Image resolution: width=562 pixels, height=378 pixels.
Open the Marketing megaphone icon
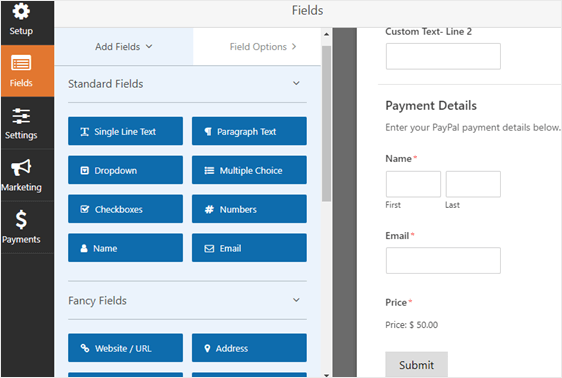[x=21, y=168]
